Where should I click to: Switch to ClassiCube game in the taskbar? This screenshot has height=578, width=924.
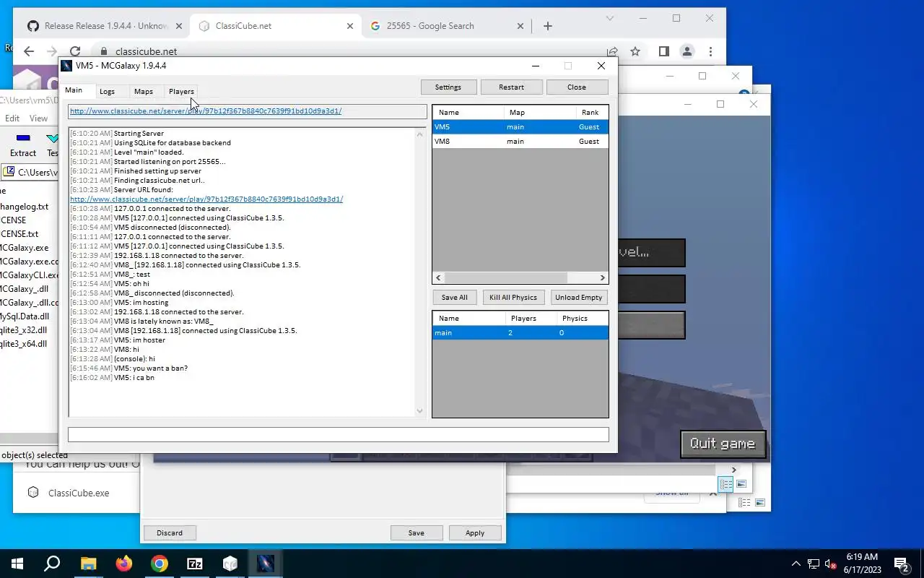(230, 564)
